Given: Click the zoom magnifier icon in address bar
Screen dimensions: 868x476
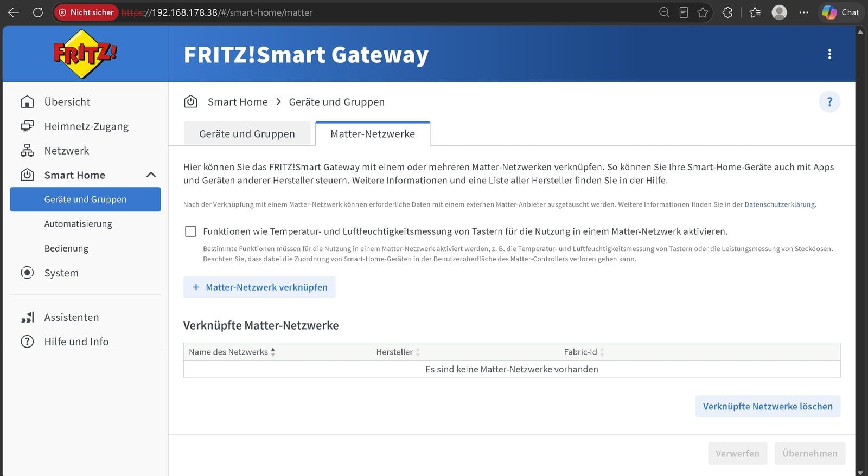Looking at the screenshot, I should (x=664, y=12).
